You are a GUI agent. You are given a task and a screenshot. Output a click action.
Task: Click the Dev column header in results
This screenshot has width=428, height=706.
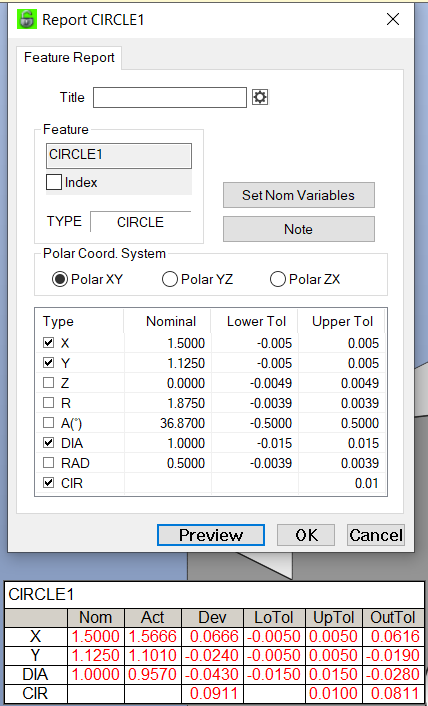[212, 617]
